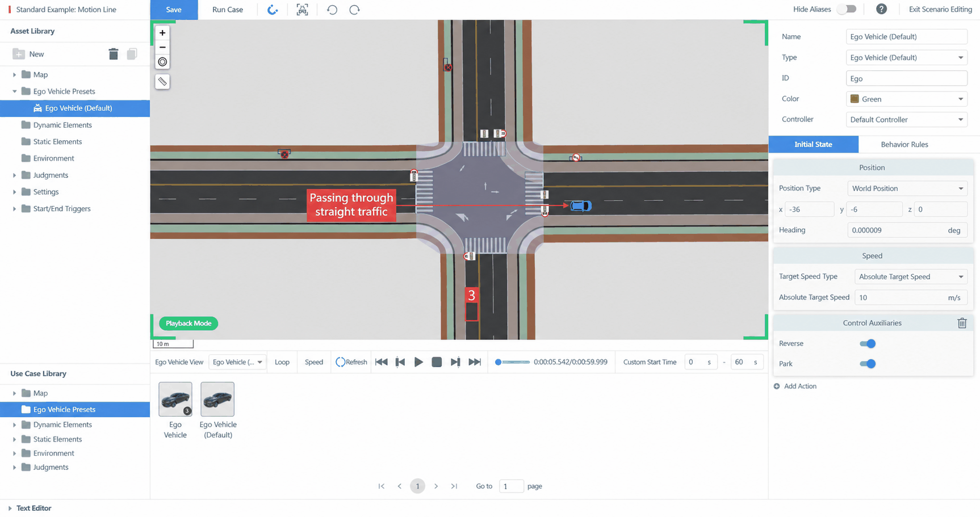Select Static Elements in Use Case Library

57,439
